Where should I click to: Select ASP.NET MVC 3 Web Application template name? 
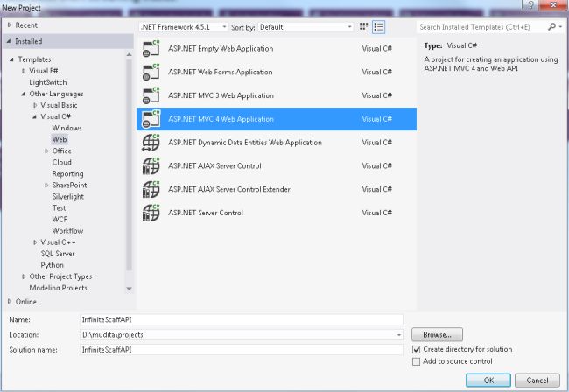221,95
